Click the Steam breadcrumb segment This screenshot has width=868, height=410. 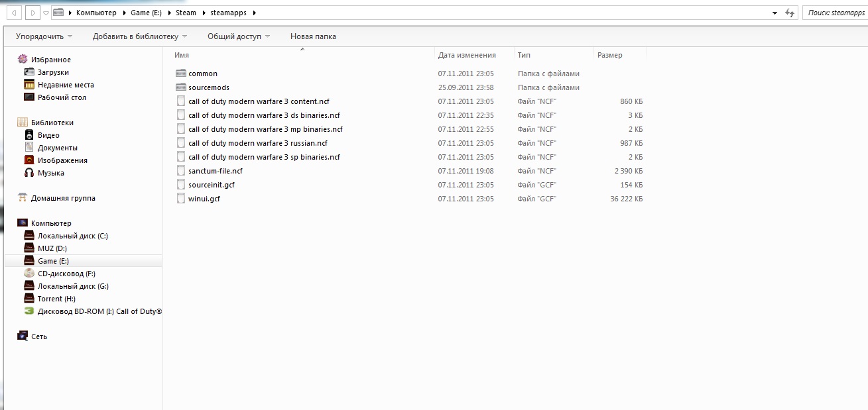pos(186,13)
